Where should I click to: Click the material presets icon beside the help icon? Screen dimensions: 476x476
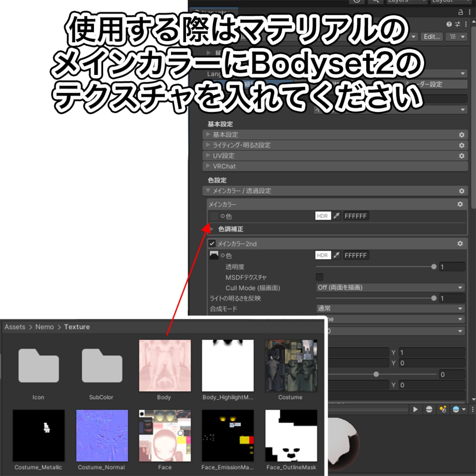pos(457,24)
